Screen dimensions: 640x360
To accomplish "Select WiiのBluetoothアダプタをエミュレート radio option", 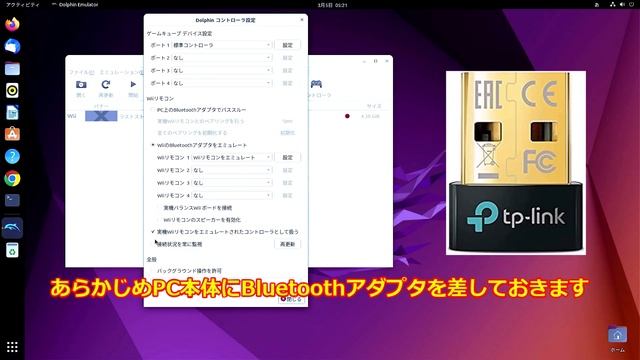I will [x=199, y=145].
